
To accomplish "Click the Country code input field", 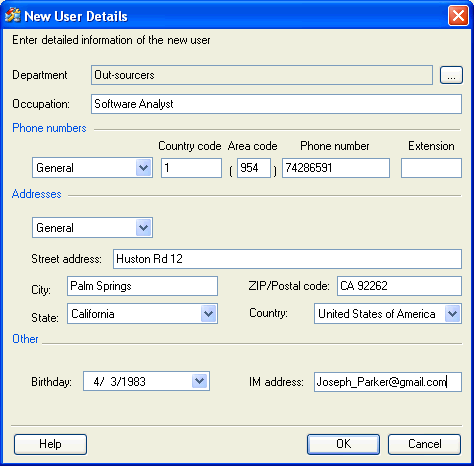I will coord(191,168).
